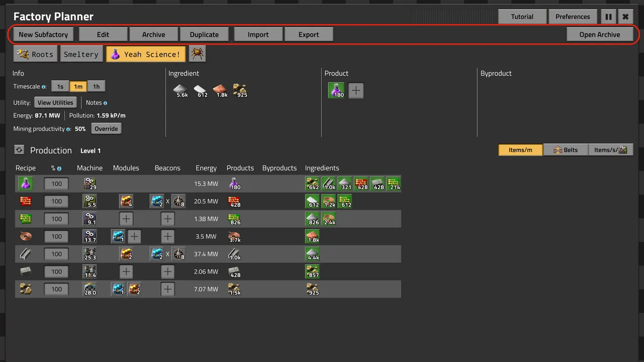The height and width of the screenshot is (362, 644).
Task: Click copper cable 3.7k product icon
Action: 234,236
